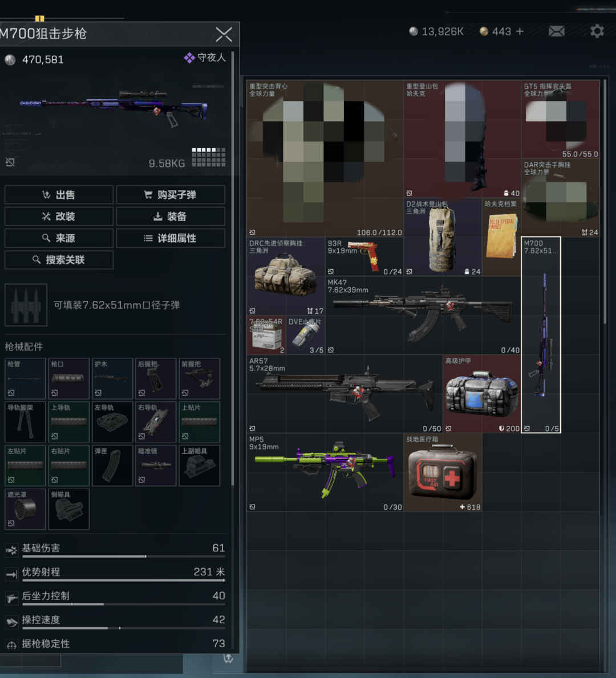This screenshot has height=678, width=616.
Task: Open the mail envelope icon
Action: [556, 31]
